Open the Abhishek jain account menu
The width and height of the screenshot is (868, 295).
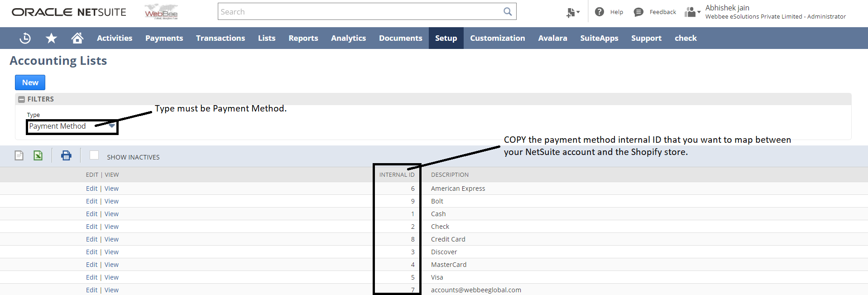click(775, 12)
